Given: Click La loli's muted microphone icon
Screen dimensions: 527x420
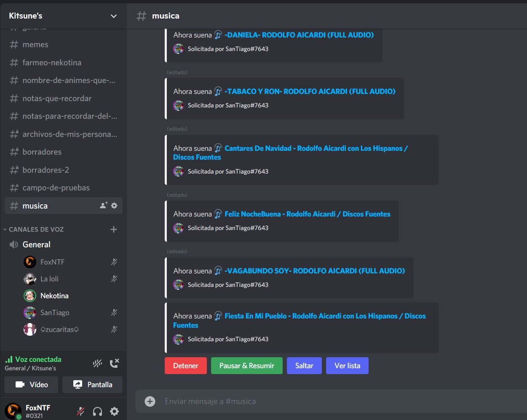Looking at the screenshot, I should (114, 279).
